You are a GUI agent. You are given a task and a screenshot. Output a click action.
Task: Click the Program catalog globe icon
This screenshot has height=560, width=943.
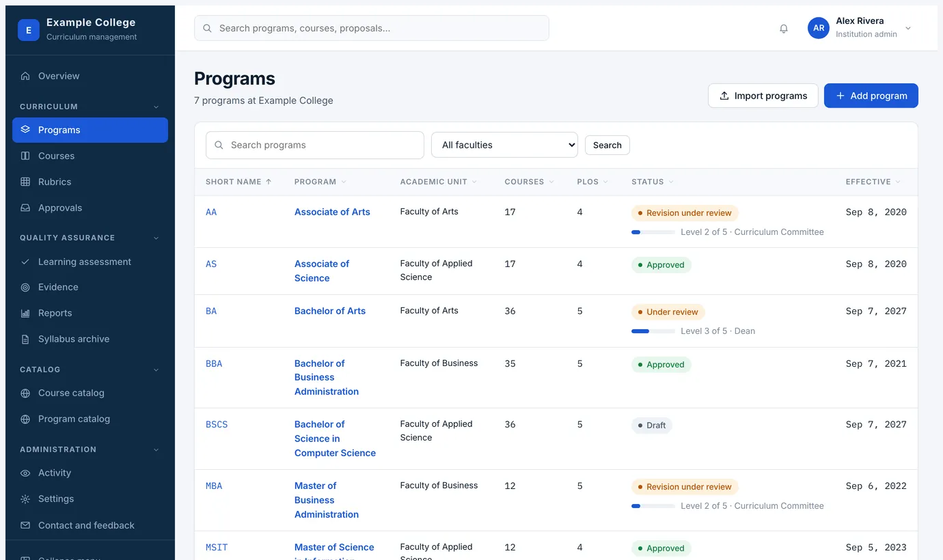point(25,419)
